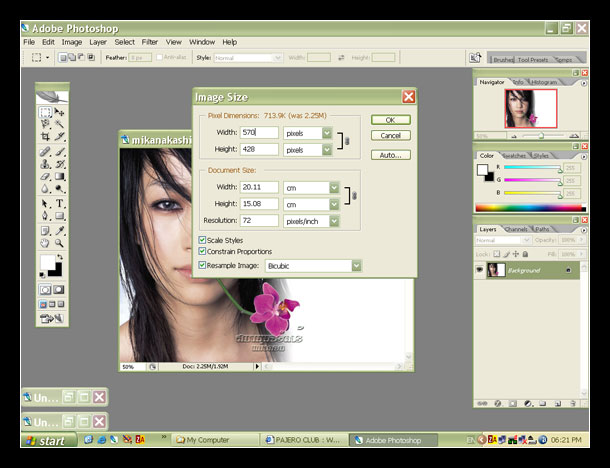Screen dimensions: 610x468
Task: Click the foreground color swatch in toolbox
Action: pos(46,262)
